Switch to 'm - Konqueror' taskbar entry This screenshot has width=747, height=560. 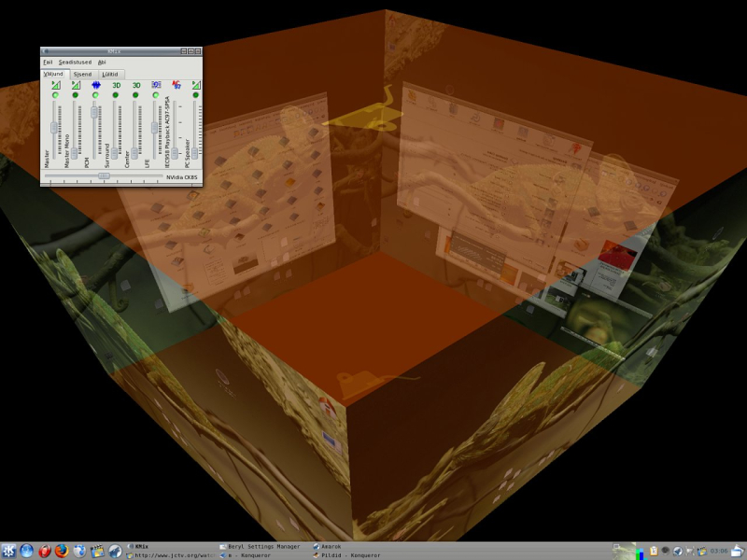(x=263, y=555)
